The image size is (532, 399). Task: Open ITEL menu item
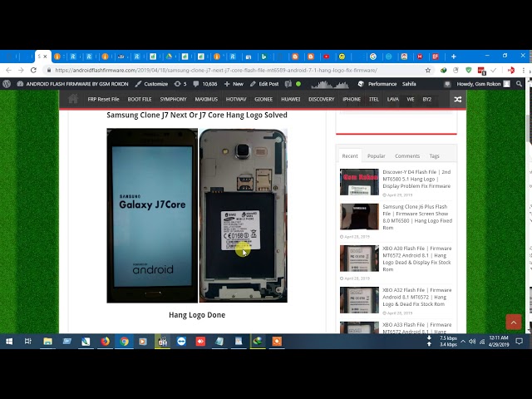click(374, 99)
